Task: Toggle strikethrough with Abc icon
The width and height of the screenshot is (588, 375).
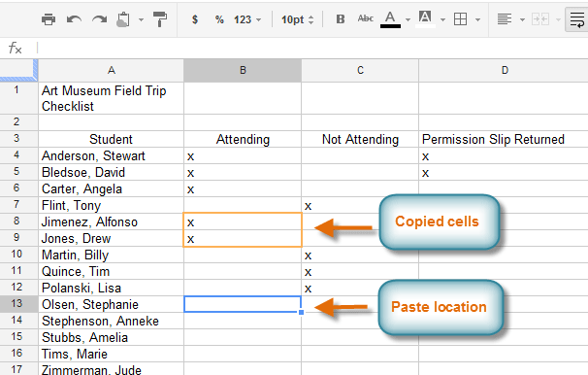Action: tap(365, 18)
